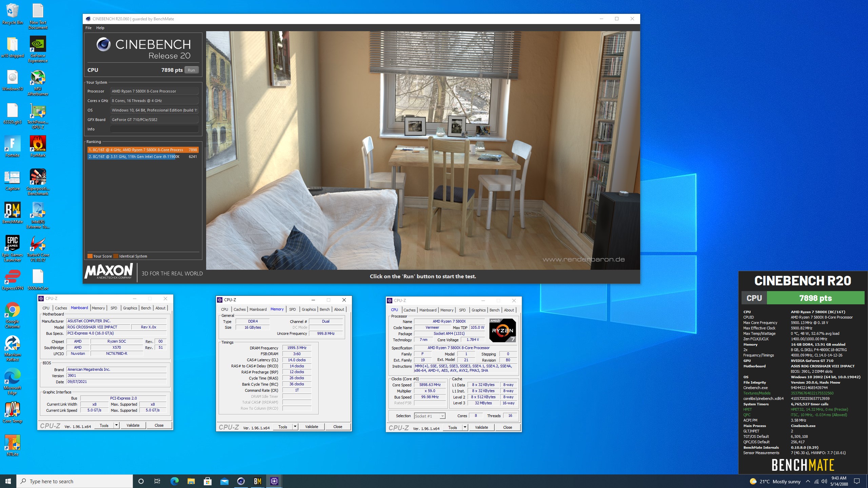Open ExpressVPN desktop shortcut
The height and width of the screenshot is (488, 868).
point(12,280)
